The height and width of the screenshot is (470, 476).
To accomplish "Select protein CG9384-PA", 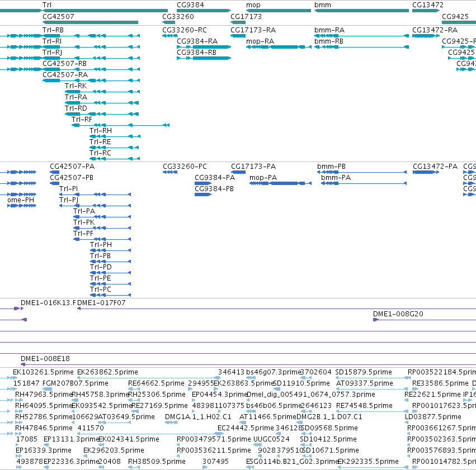I will tap(215, 178).
